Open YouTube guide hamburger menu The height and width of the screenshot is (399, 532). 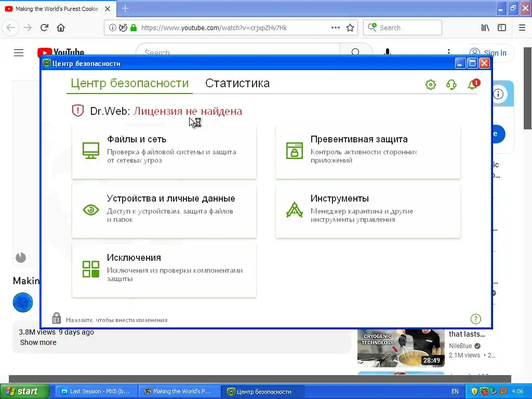coord(19,53)
